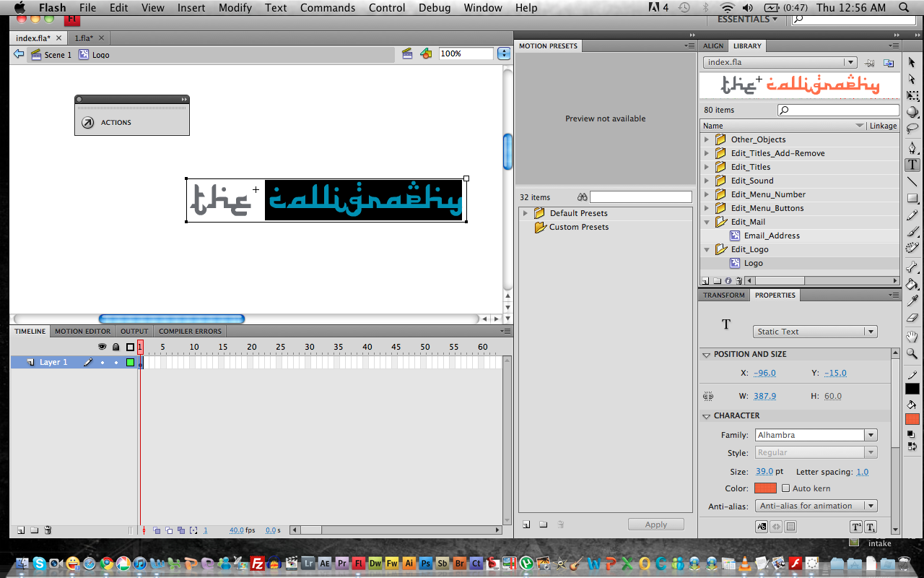The width and height of the screenshot is (924, 578).
Task: Select the Free Transform tool
Action: 912,95
